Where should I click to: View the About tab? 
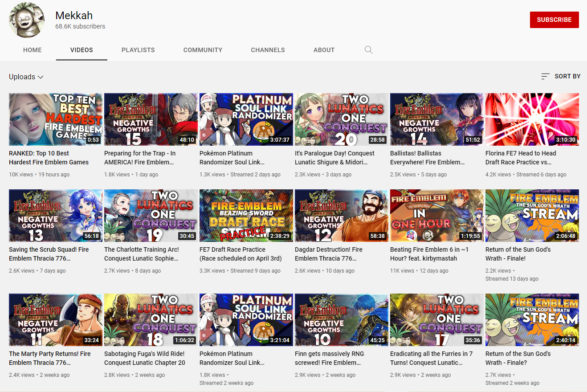(x=324, y=50)
